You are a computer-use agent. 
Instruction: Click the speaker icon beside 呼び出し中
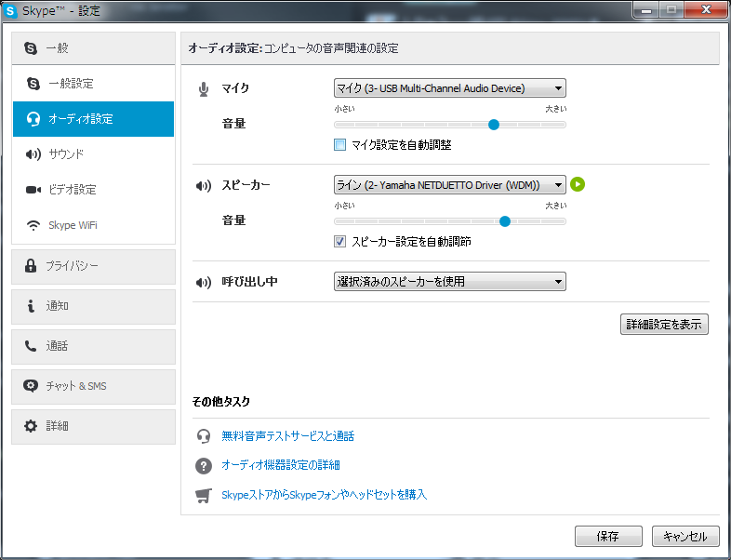[x=204, y=283]
